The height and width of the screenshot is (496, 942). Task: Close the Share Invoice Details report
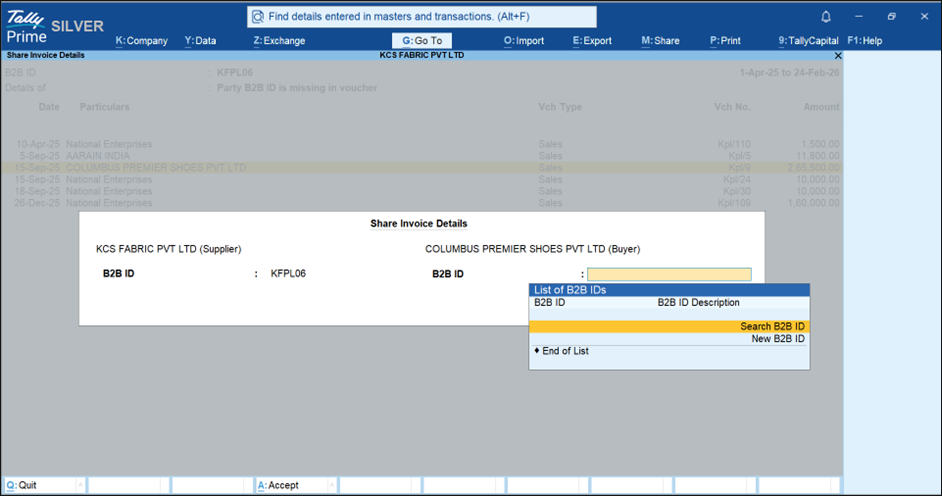[838, 55]
